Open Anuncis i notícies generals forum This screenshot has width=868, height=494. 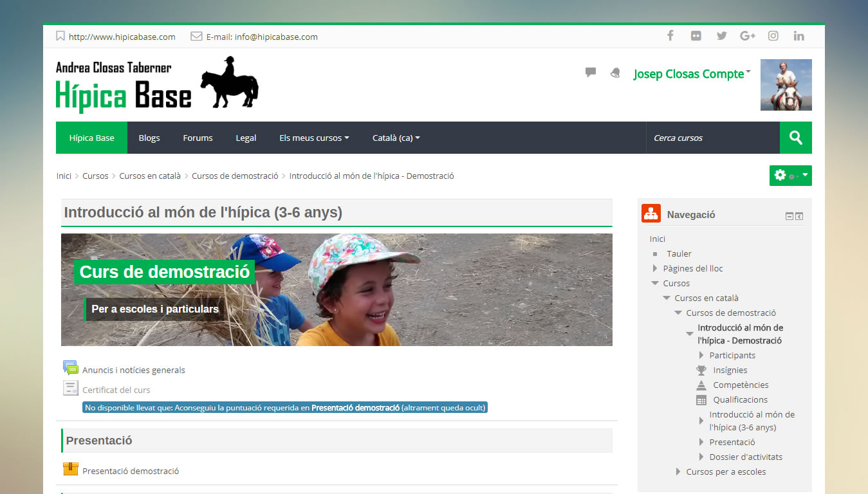tap(133, 370)
